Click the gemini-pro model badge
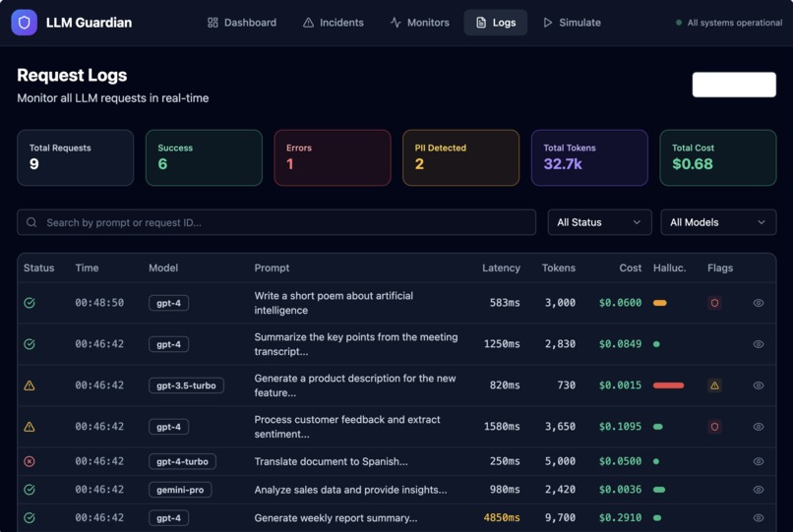 pyautogui.click(x=180, y=490)
